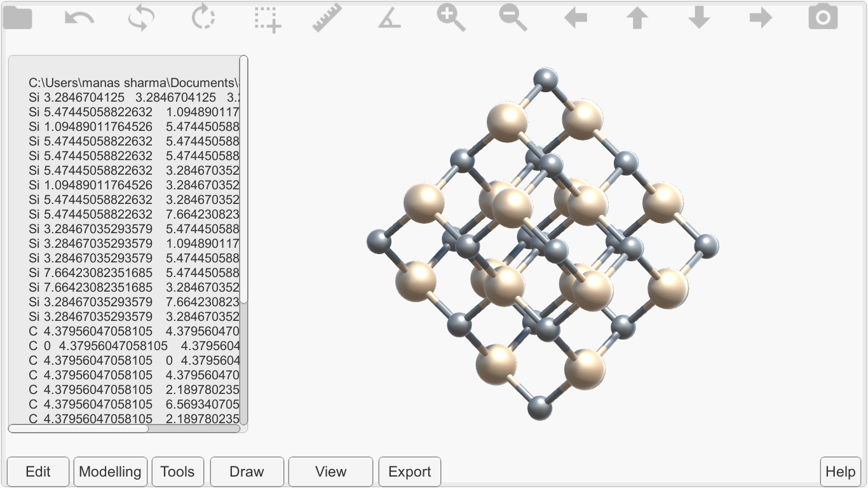Click the Export button
Image resolution: width=868 pixels, height=488 pixels.
coord(409,471)
